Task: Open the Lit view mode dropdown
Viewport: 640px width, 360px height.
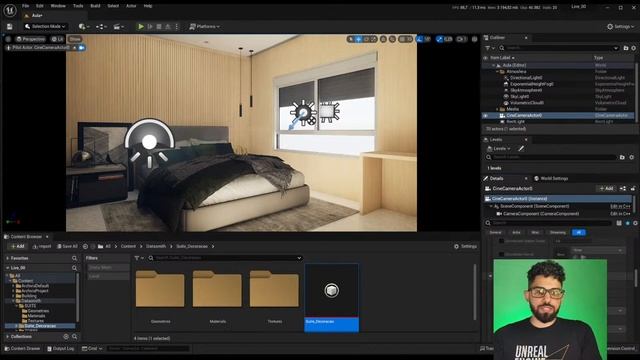Action: point(58,39)
